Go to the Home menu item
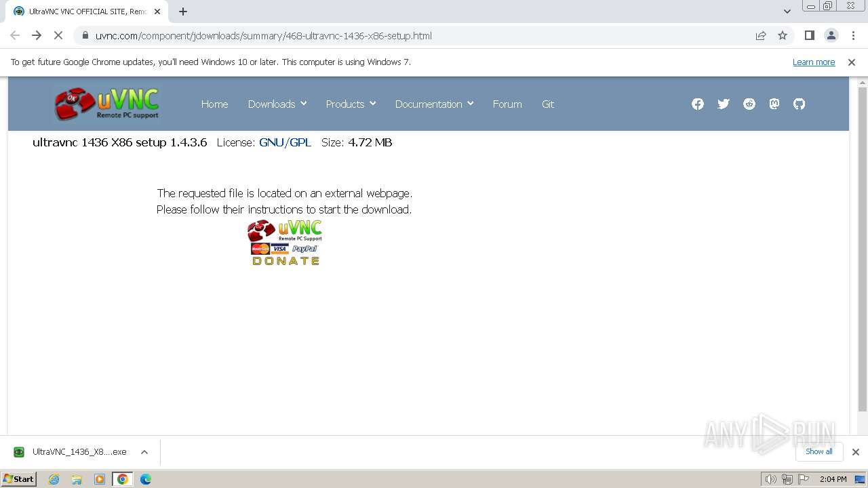 (214, 104)
